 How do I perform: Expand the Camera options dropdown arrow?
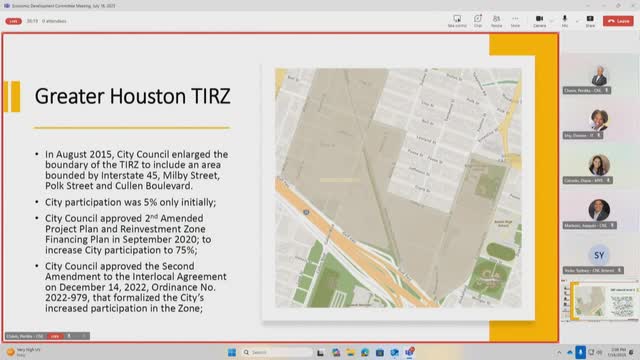[551, 21]
